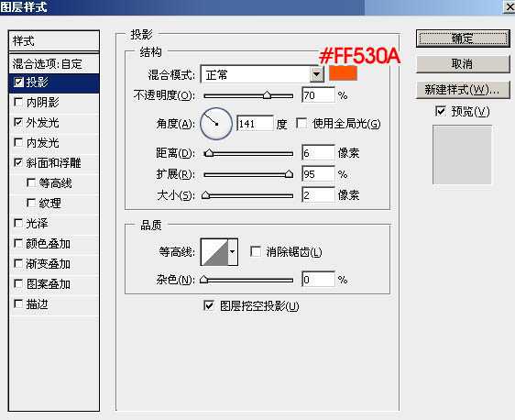Open the orange shadow color swatch

click(343, 73)
